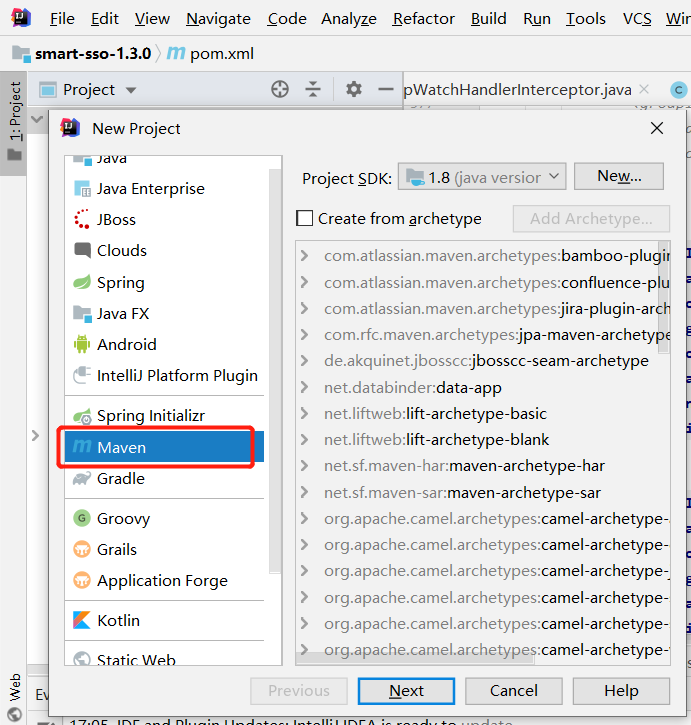Open the 1: Project tool window tab
Image resolution: width=691 pixels, height=725 pixels.
(14, 123)
